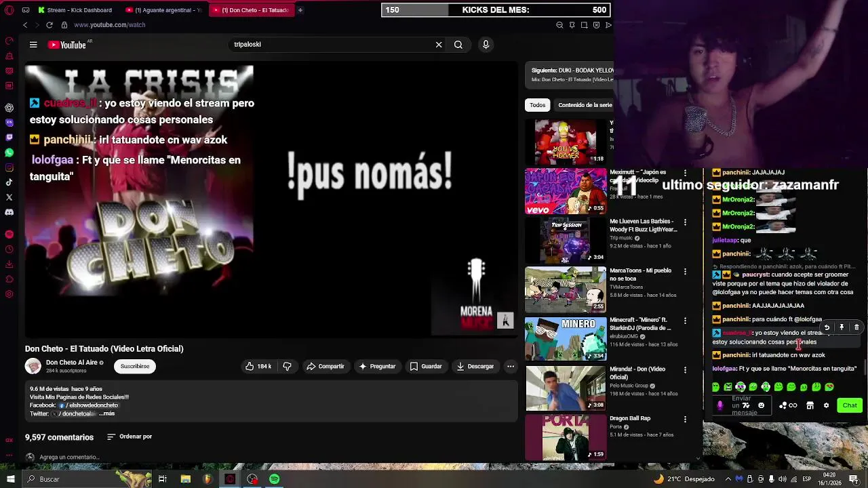Open the YouTube hamburger guide menu

(x=33, y=45)
